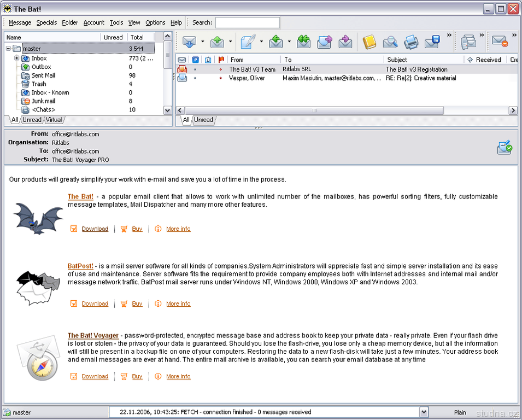Click the Send queued mail icon
Image resolution: width=522 pixels, height=420 pixels.
pos(217,42)
